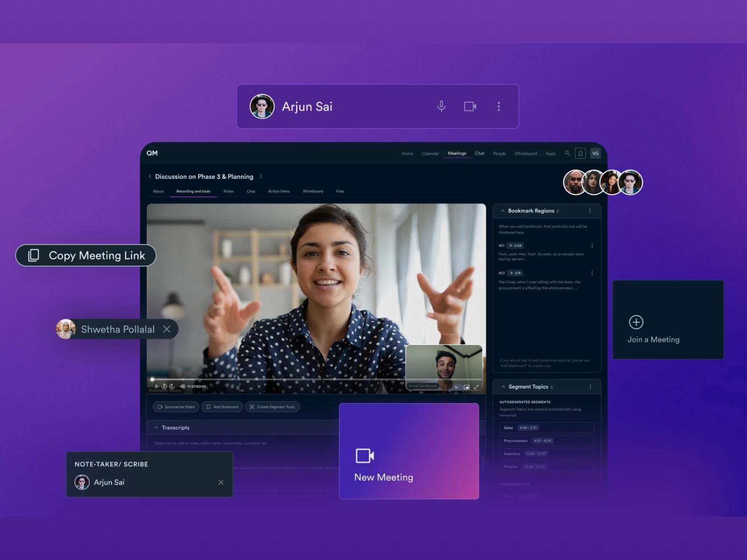Open Bookmark Regions panel options menu

[590, 211]
